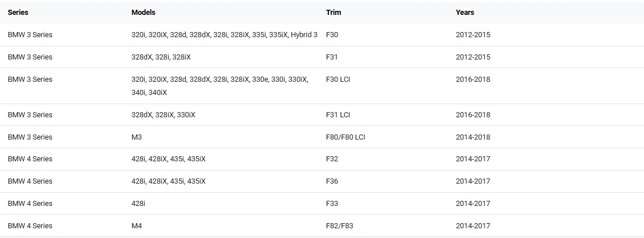Click the Series column header
This screenshot has width=644, height=238.
pos(18,12)
